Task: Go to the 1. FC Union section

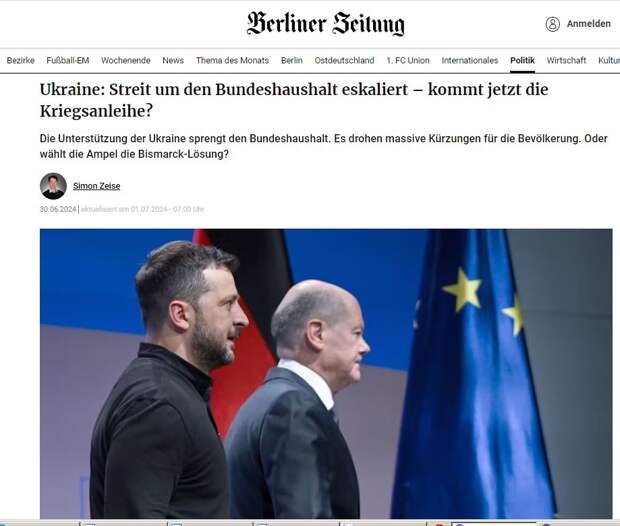Action: [408, 61]
